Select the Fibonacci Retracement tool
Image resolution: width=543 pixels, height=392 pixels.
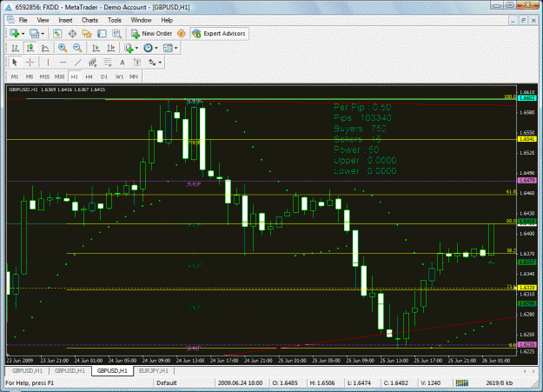[x=108, y=63]
